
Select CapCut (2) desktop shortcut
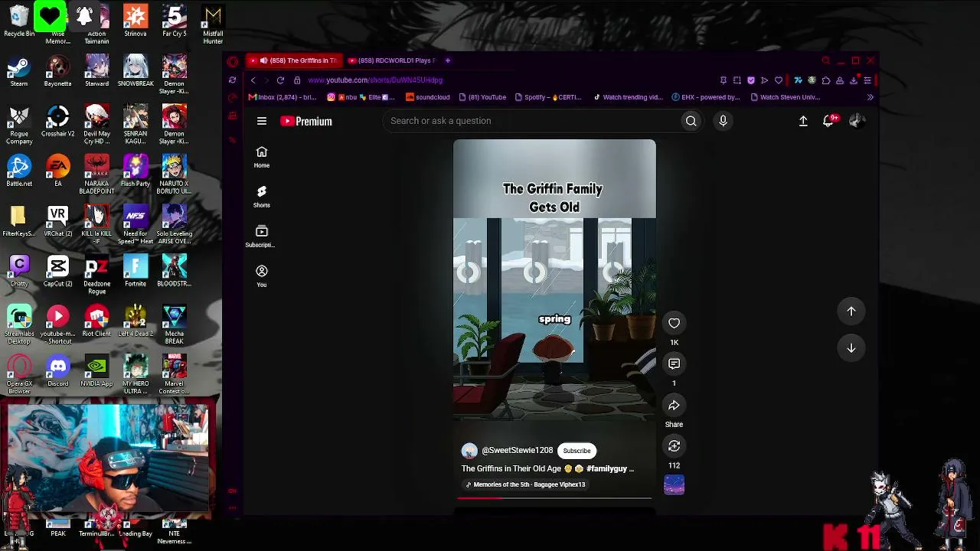58,271
